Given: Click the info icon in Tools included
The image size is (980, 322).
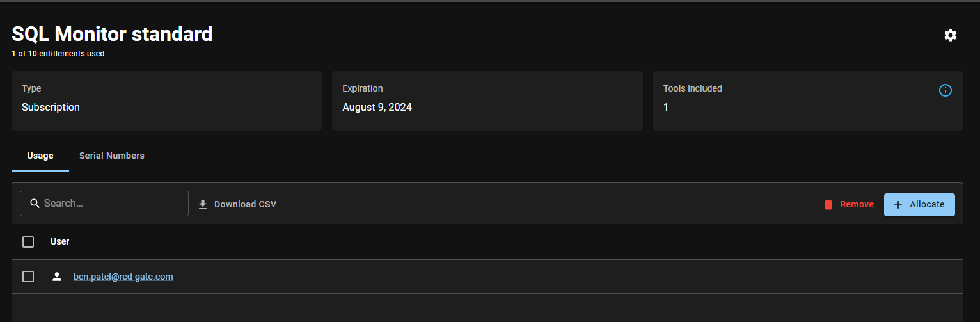Looking at the screenshot, I should click(x=945, y=90).
